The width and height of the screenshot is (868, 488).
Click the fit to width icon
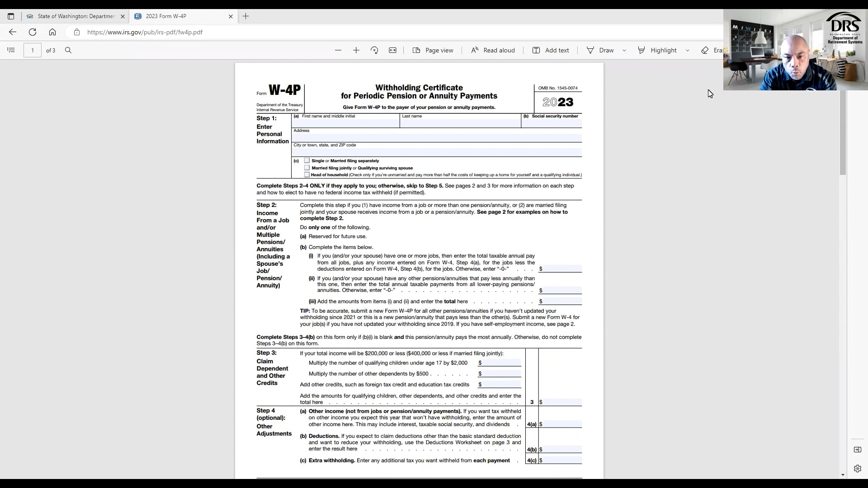tap(392, 50)
